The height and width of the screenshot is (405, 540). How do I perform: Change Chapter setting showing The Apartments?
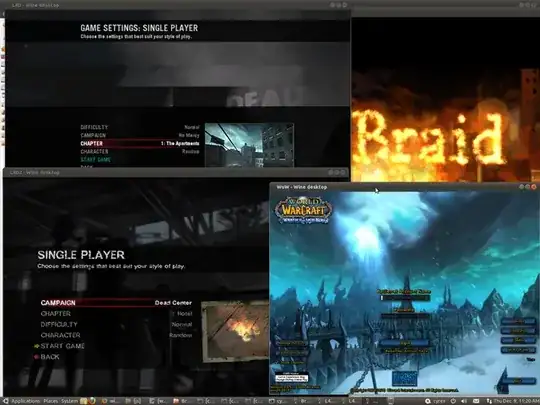click(x=140, y=143)
